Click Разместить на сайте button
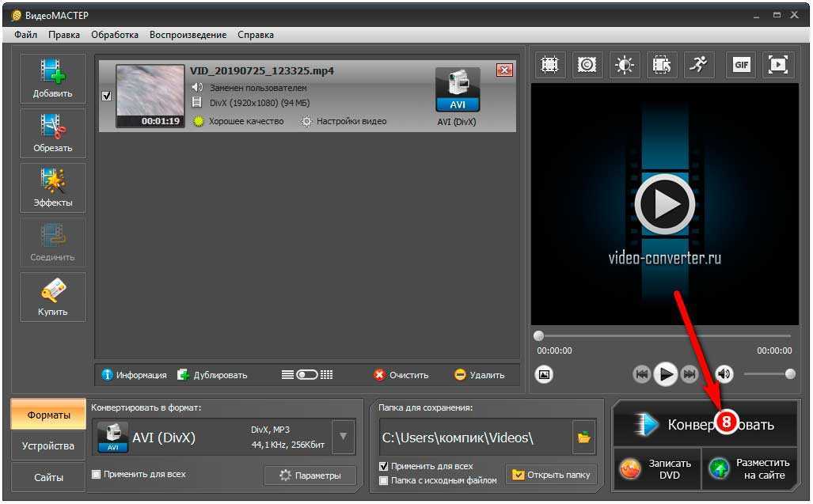813x504 pixels. click(x=750, y=468)
